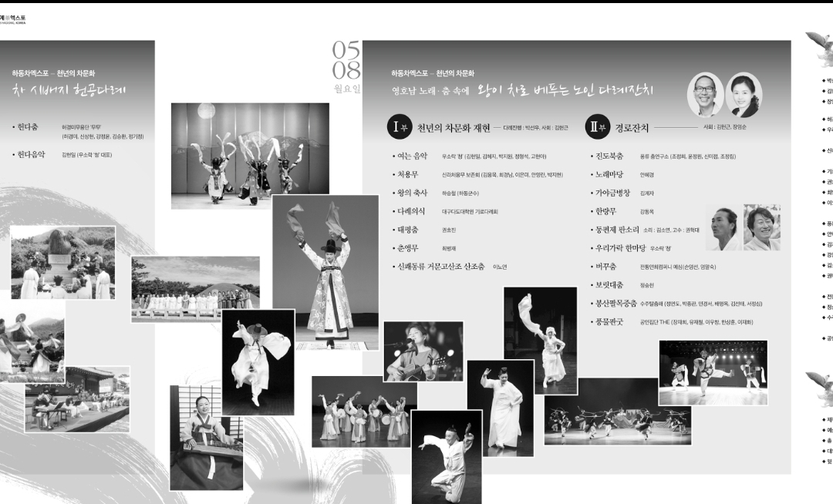Click the '처용무' program item
The height and width of the screenshot is (504, 833).
408,174
